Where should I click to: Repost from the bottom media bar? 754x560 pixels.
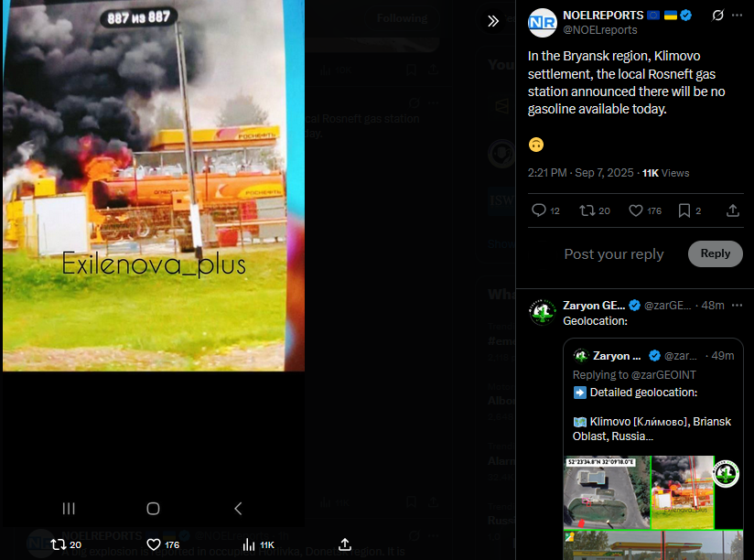[x=66, y=544]
